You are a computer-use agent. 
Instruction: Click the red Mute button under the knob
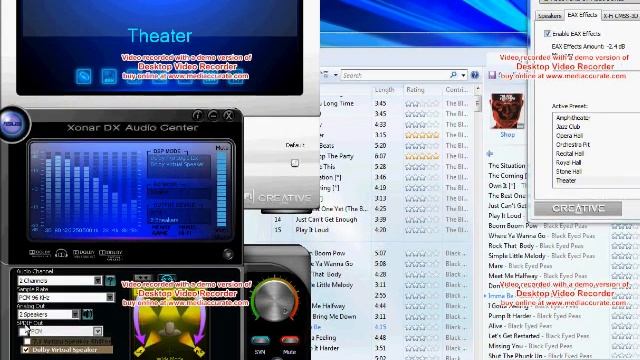(289, 340)
